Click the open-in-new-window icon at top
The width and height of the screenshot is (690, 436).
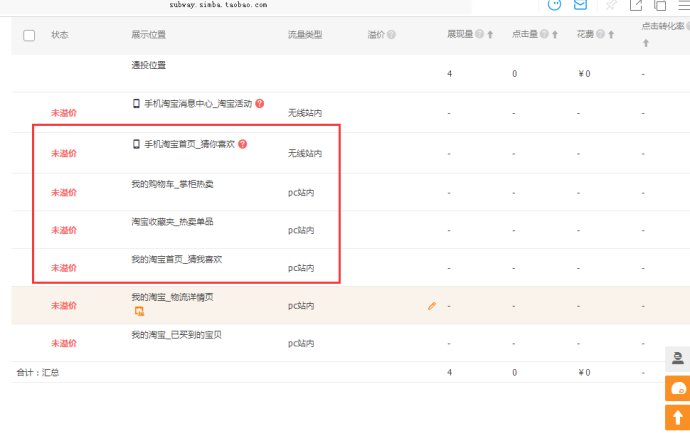636,5
